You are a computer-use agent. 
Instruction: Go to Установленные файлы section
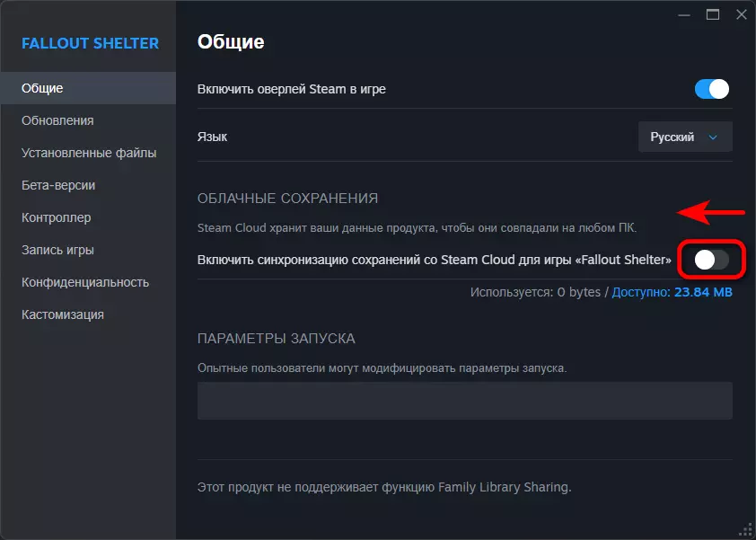tap(89, 153)
